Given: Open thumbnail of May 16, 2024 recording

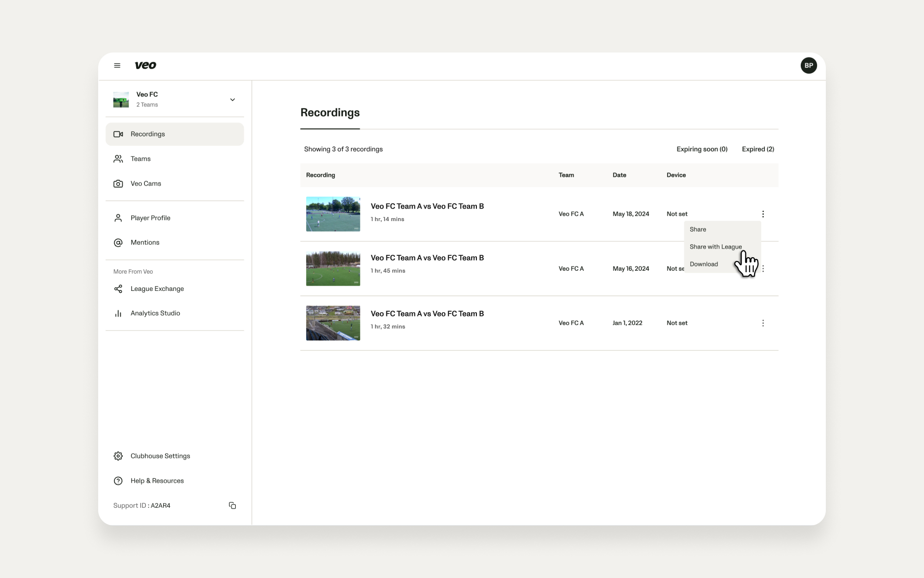Looking at the screenshot, I should (x=333, y=269).
